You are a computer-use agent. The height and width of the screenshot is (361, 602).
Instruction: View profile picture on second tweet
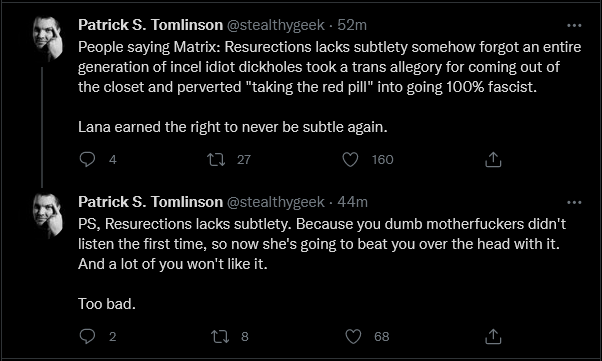pyautogui.click(x=48, y=216)
